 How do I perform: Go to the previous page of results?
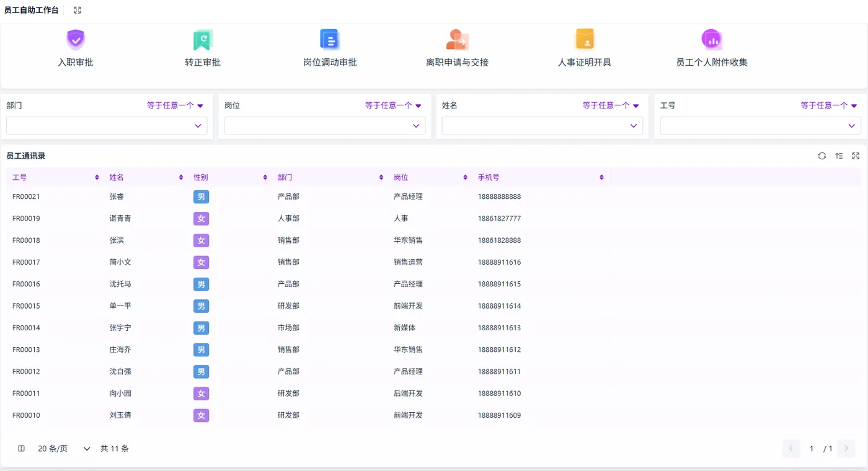(791, 449)
